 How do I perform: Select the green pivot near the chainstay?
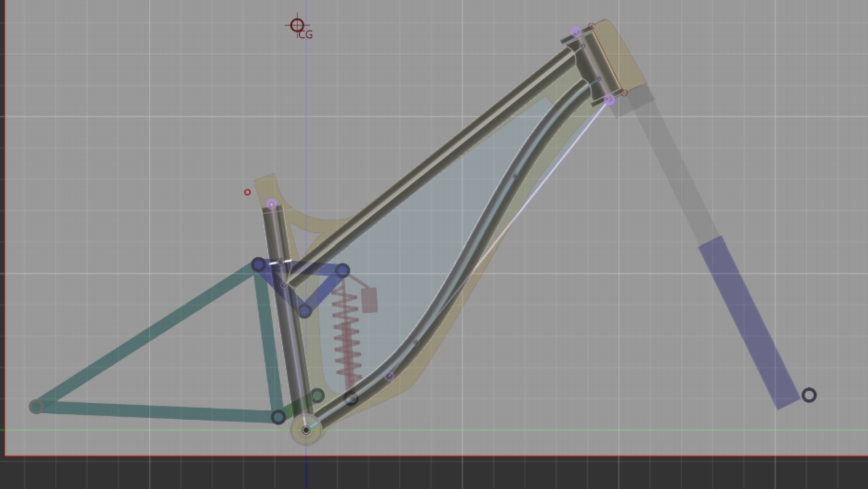point(317,395)
